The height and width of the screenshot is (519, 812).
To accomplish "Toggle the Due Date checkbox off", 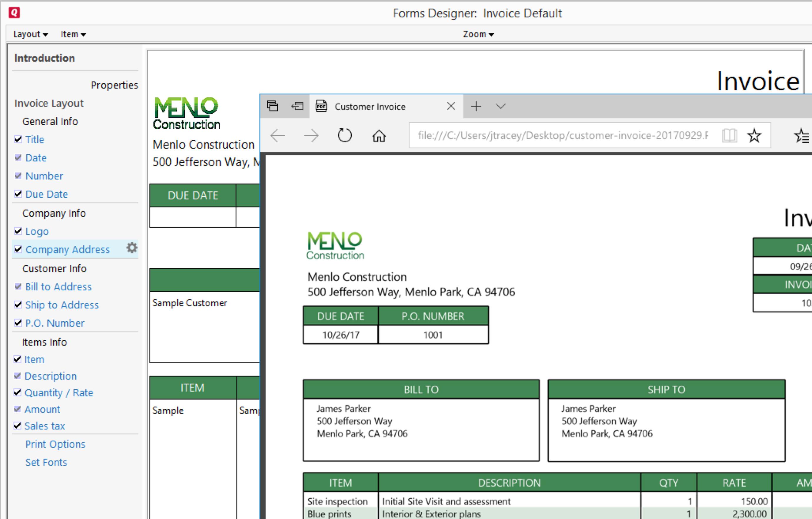I will tap(18, 194).
